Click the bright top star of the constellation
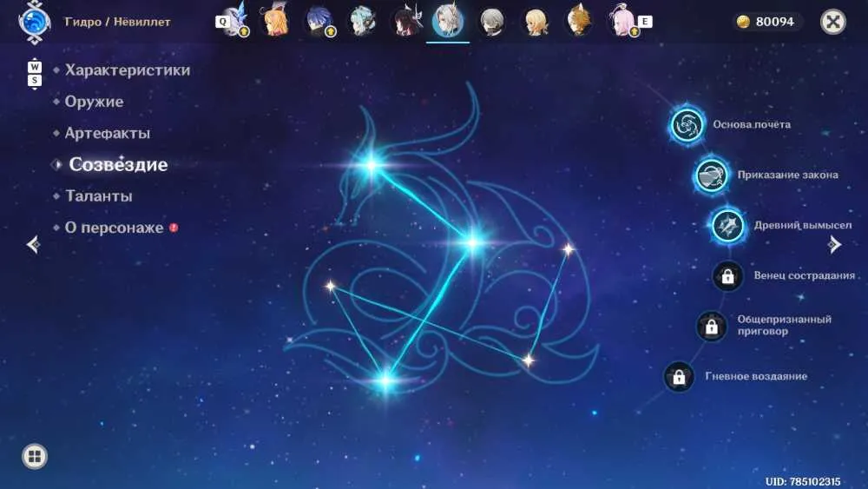Image resolution: width=868 pixels, height=489 pixels. tap(372, 164)
